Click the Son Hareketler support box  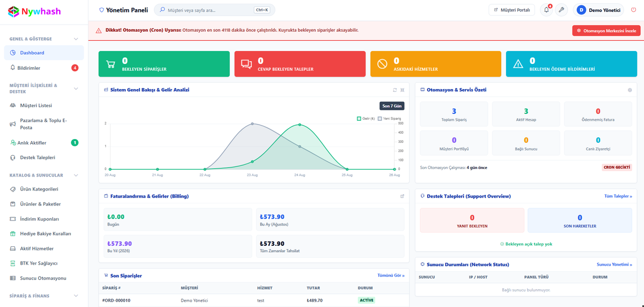click(x=580, y=221)
